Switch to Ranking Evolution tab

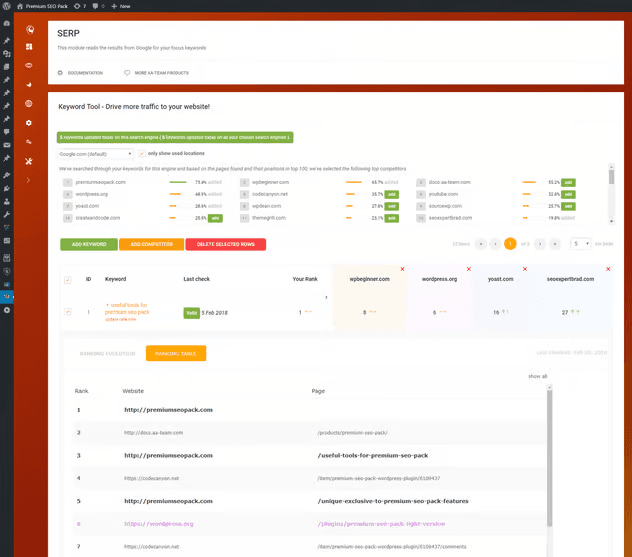point(107,353)
